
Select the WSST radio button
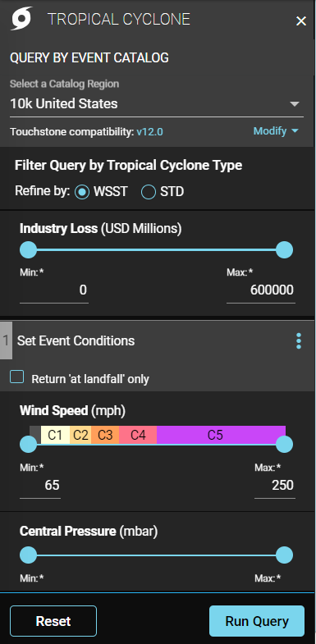point(82,192)
